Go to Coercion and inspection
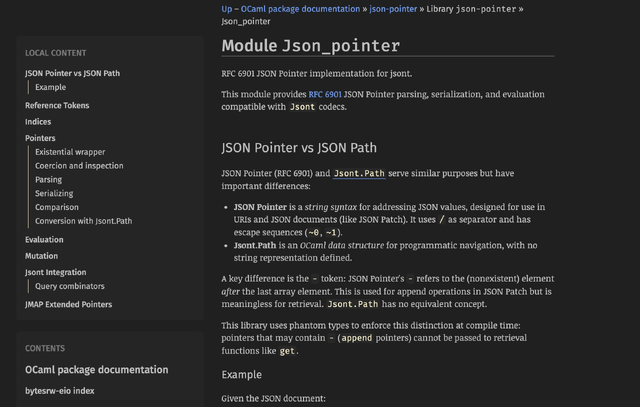The height and width of the screenshot is (407, 640). coord(79,166)
